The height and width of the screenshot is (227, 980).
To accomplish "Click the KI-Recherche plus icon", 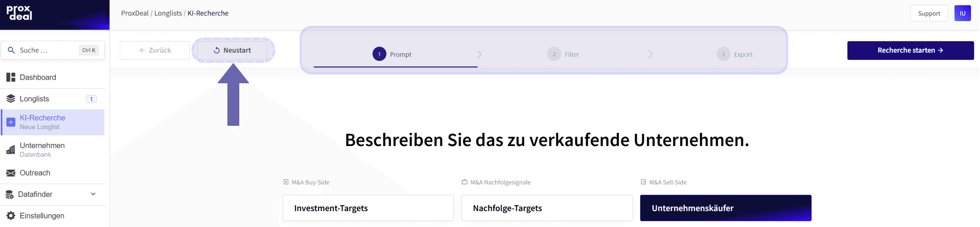I will coord(11,122).
